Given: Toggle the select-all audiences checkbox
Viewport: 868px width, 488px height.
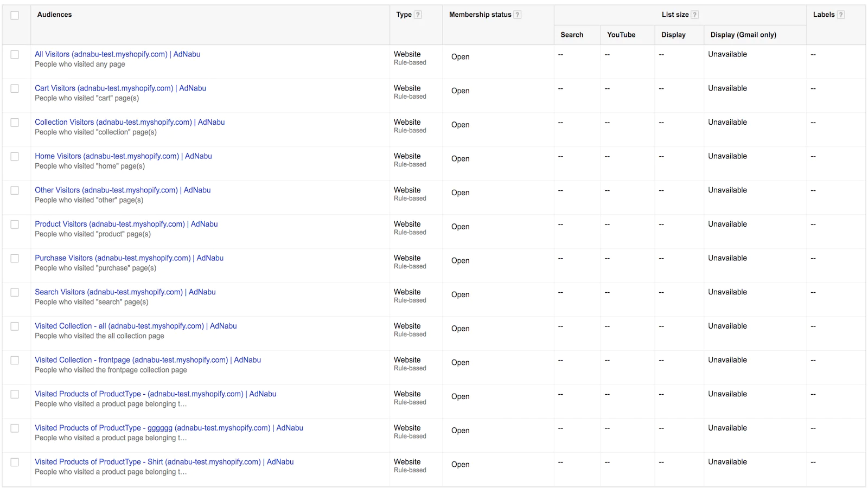Looking at the screenshot, I should (15, 15).
